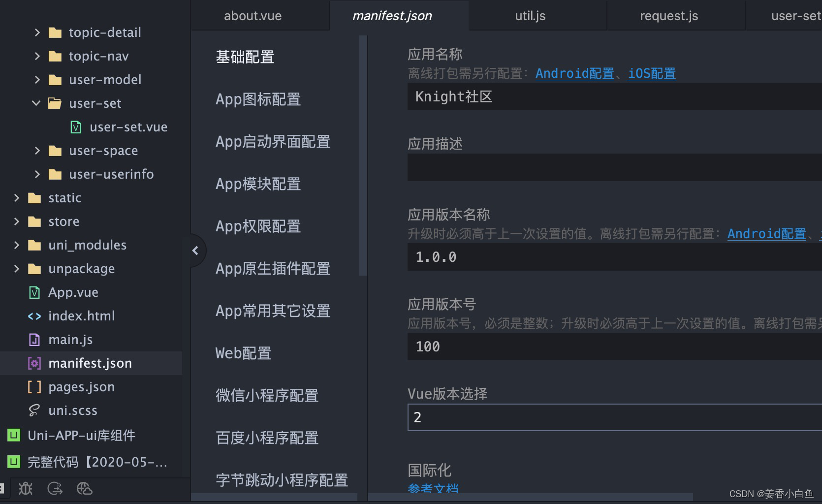Click the index.html code brackets icon
This screenshot has height=504, width=822.
[34, 316]
